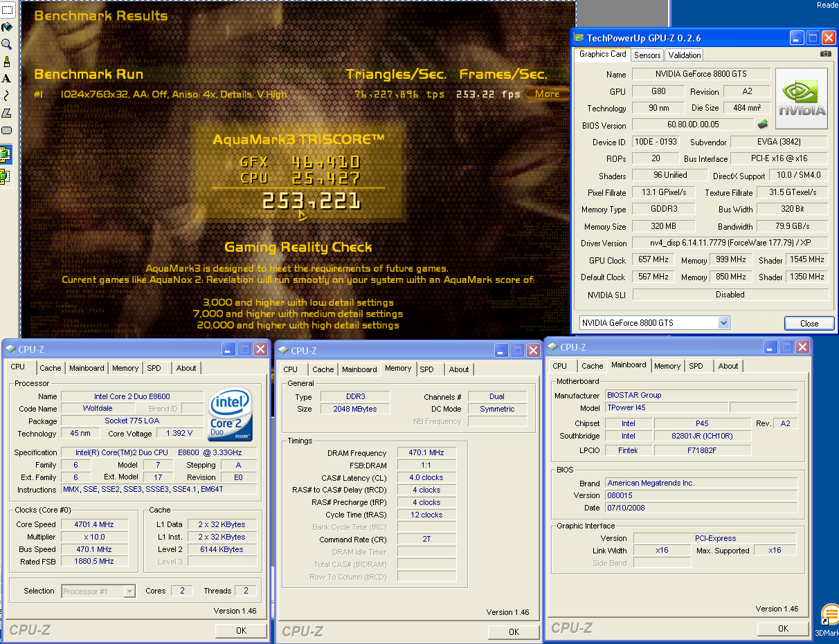This screenshot has width=839, height=644.
Task: Switch to the Sensors tab in GPU-Z
Action: point(647,55)
